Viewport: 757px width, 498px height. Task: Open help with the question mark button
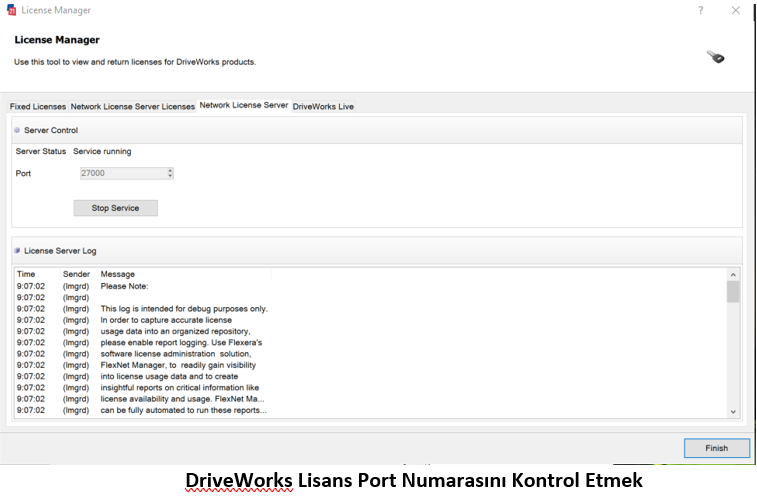pyautogui.click(x=699, y=10)
